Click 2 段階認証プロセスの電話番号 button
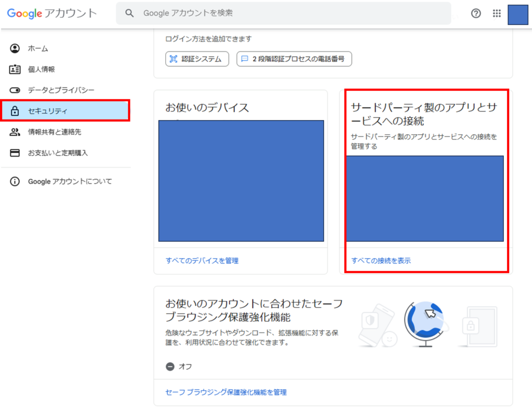 pos(294,59)
